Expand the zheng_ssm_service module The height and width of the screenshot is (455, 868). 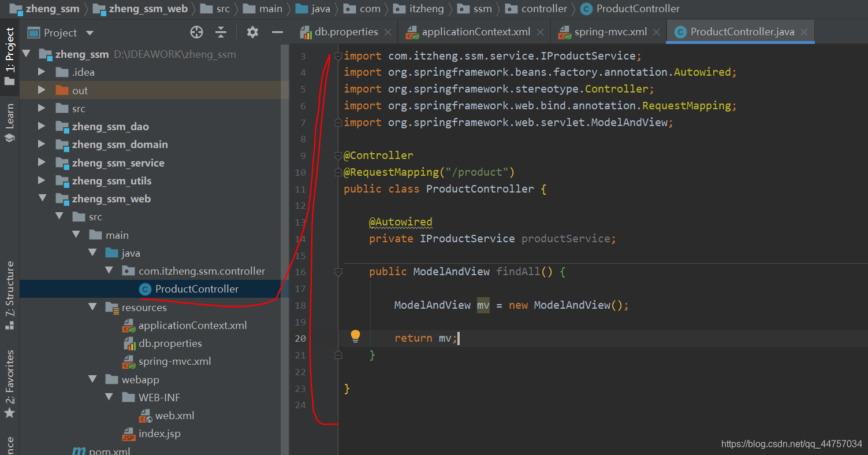42,162
